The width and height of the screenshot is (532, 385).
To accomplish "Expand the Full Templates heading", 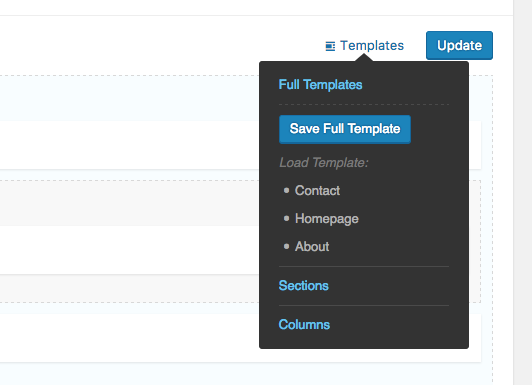I will tap(320, 84).
